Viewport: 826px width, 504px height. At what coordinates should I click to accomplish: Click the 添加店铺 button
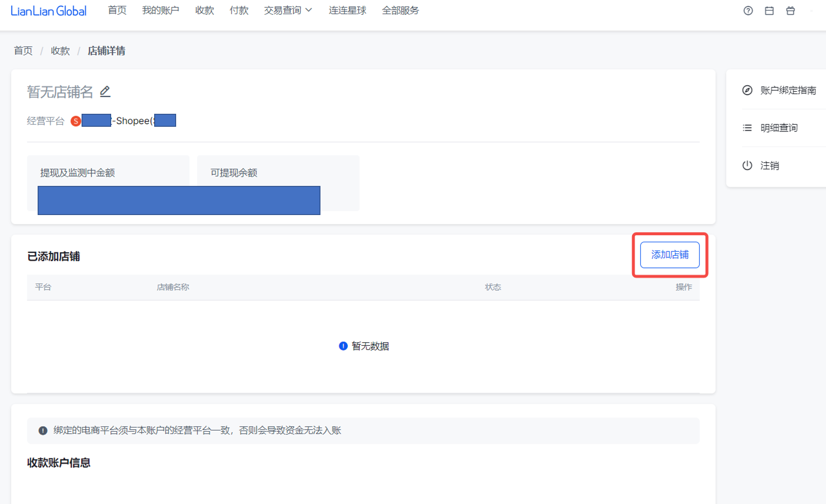[x=670, y=255]
